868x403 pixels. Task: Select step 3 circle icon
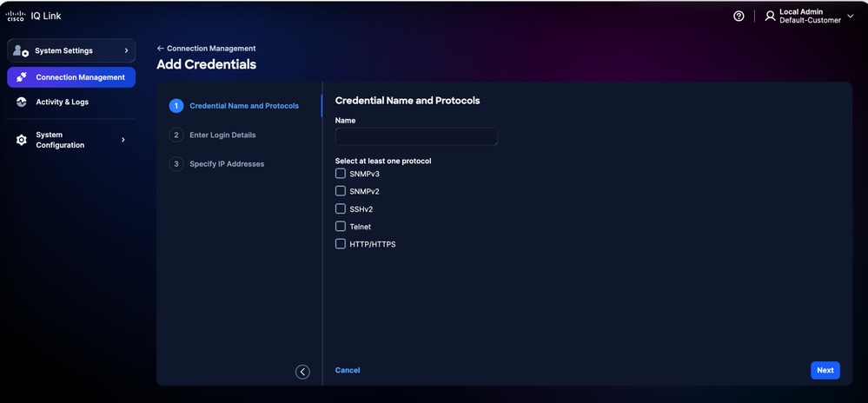point(176,164)
